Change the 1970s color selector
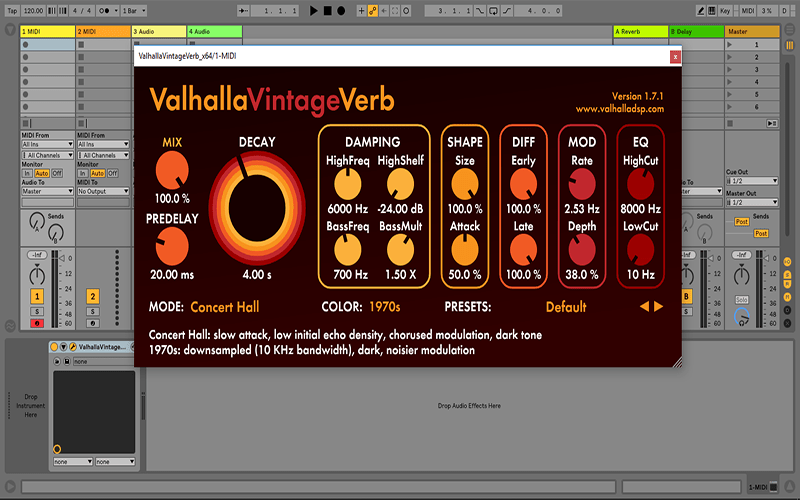 pos(385,307)
